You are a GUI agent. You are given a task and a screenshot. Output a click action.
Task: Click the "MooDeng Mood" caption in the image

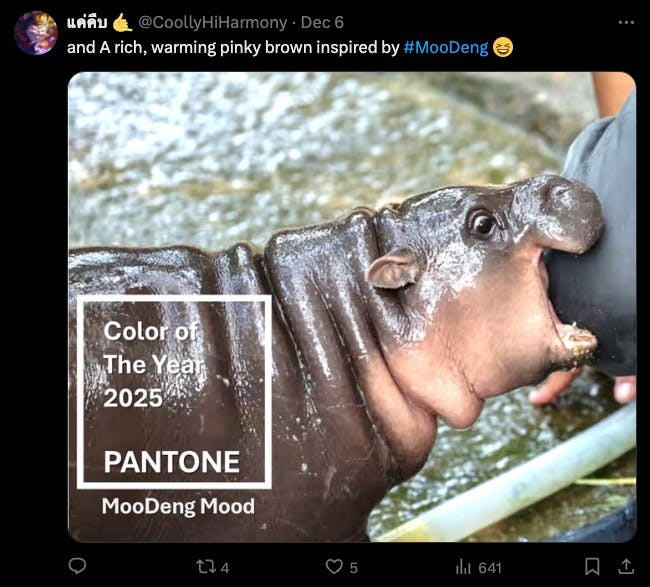point(178,506)
